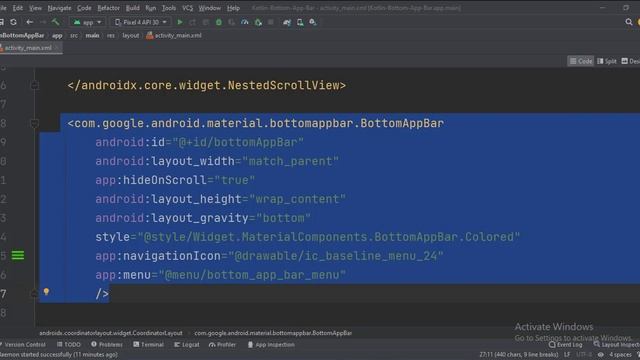Screen dimensions: 640x360
Task: Click the daemon started status message
Action: click(x=59, y=355)
